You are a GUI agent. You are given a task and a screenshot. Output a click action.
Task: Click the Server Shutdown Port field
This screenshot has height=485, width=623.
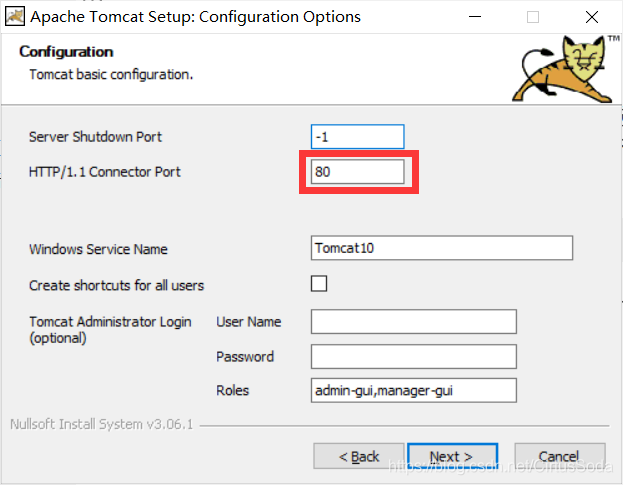pyautogui.click(x=358, y=137)
